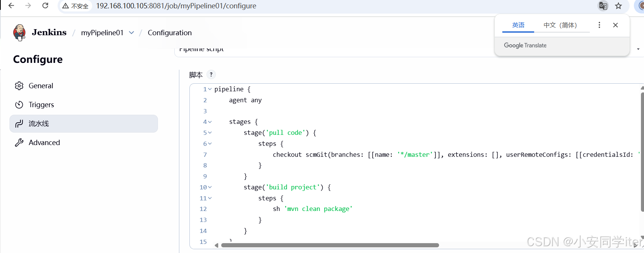Reload the page with refresh icon
Image resolution: width=644 pixels, height=253 pixels.
click(45, 6)
